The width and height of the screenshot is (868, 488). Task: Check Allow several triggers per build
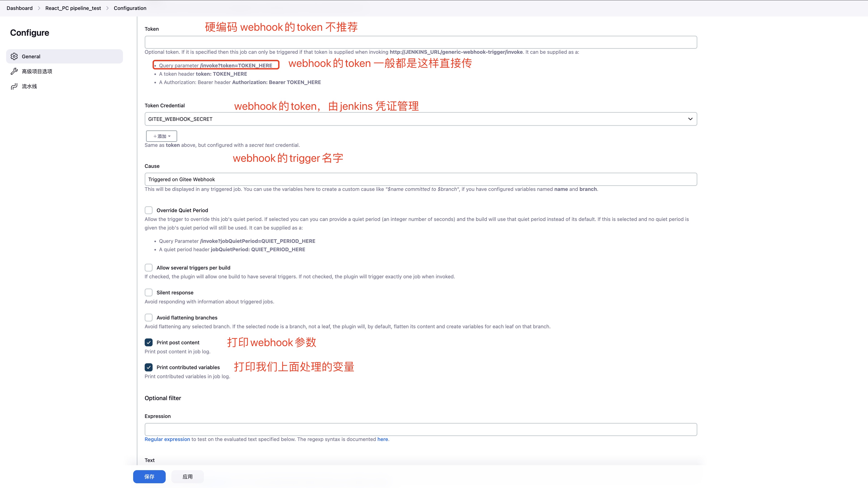pos(149,267)
